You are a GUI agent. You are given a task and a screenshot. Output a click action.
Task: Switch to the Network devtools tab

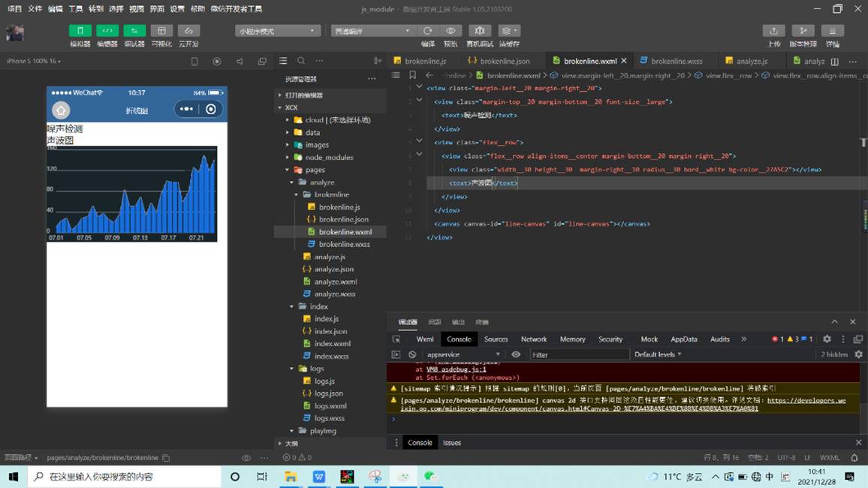534,339
